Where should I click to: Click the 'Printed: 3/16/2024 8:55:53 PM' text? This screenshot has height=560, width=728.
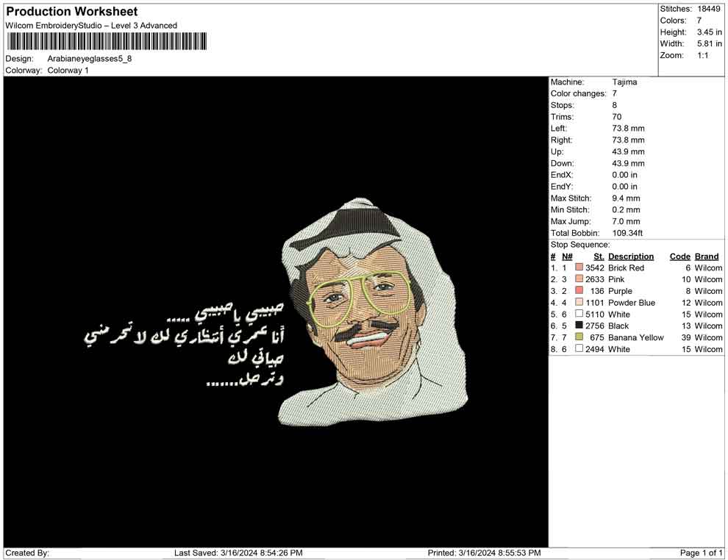[484, 553]
